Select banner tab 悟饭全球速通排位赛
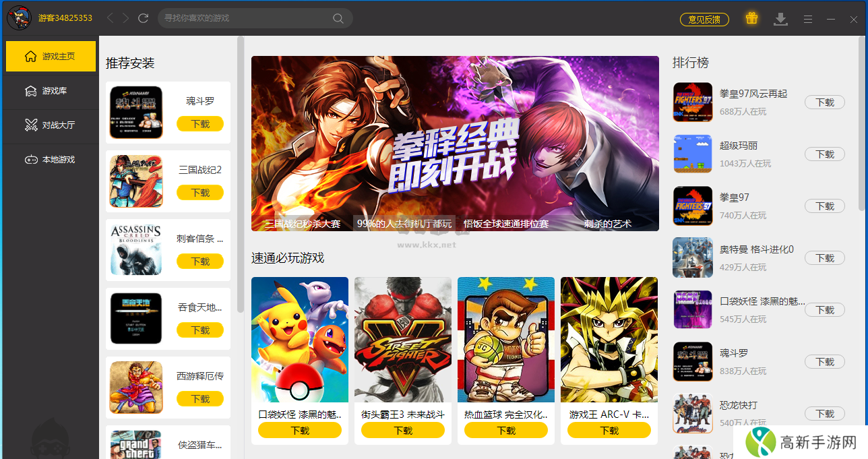Image resolution: width=868 pixels, height=459 pixels. [505, 223]
